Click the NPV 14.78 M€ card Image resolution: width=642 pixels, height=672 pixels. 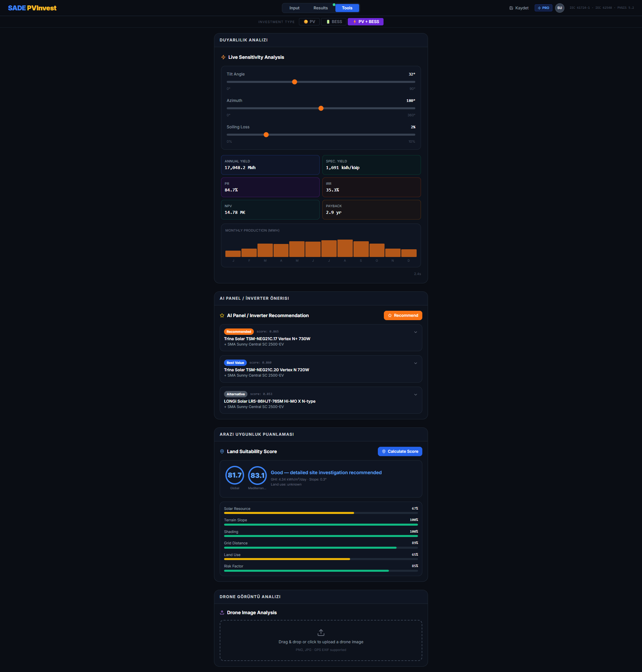271,210
